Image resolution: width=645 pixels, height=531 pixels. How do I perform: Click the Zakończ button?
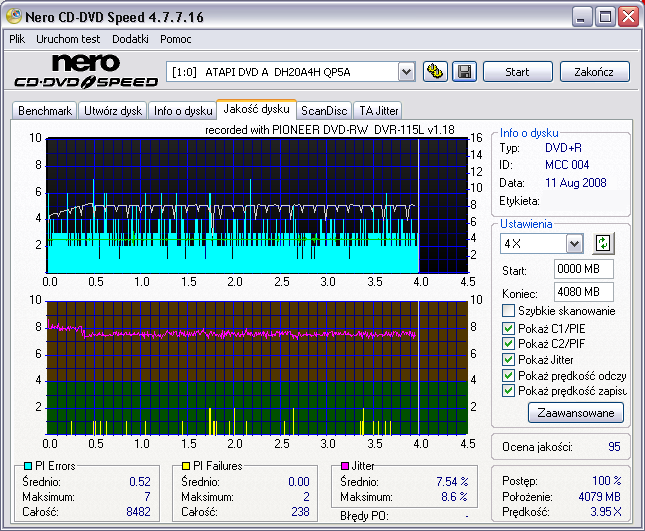click(x=594, y=72)
